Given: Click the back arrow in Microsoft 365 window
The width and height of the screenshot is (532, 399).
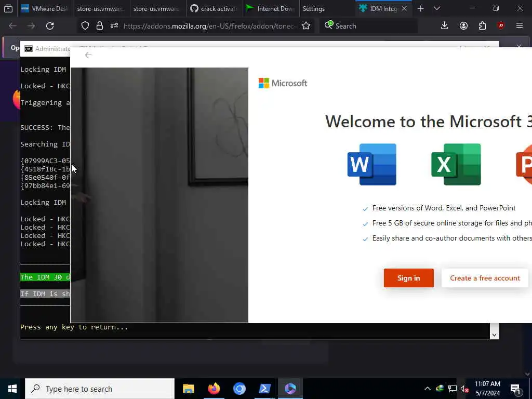Looking at the screenshot, I should (88, 55).
